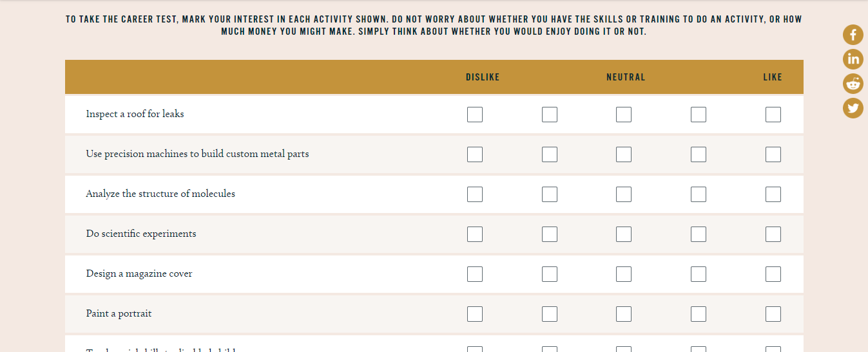
Task: Mark Like for Use precision machines row
Action: click(x=773, y=154)
